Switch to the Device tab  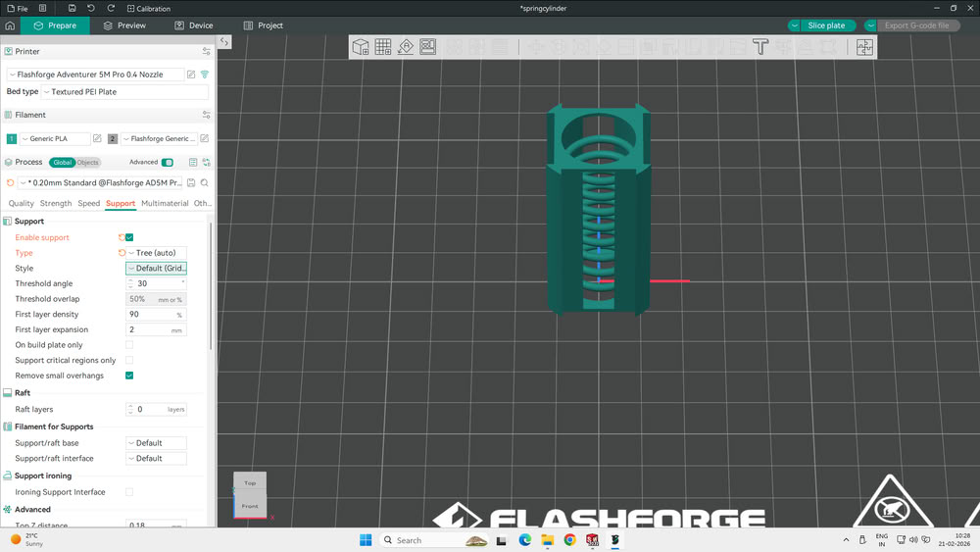(194, 25)
